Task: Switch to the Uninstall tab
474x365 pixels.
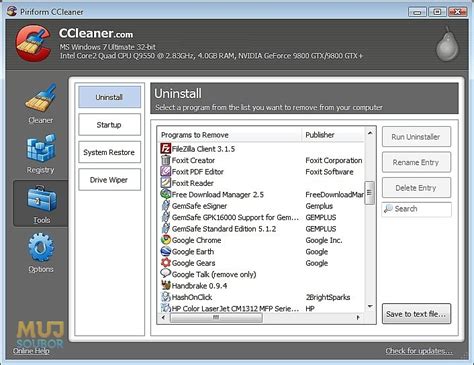Action: point(109,97)
